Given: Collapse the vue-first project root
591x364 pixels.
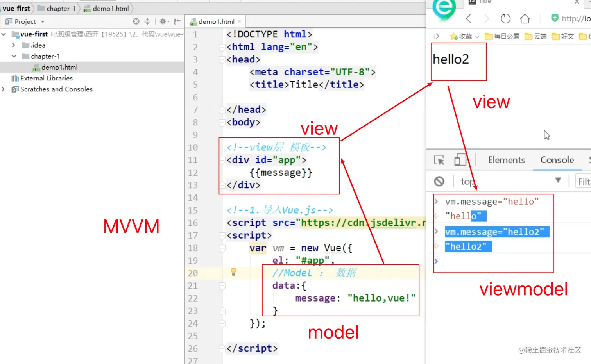Looking at the screenshot, I should pos(4,34).
